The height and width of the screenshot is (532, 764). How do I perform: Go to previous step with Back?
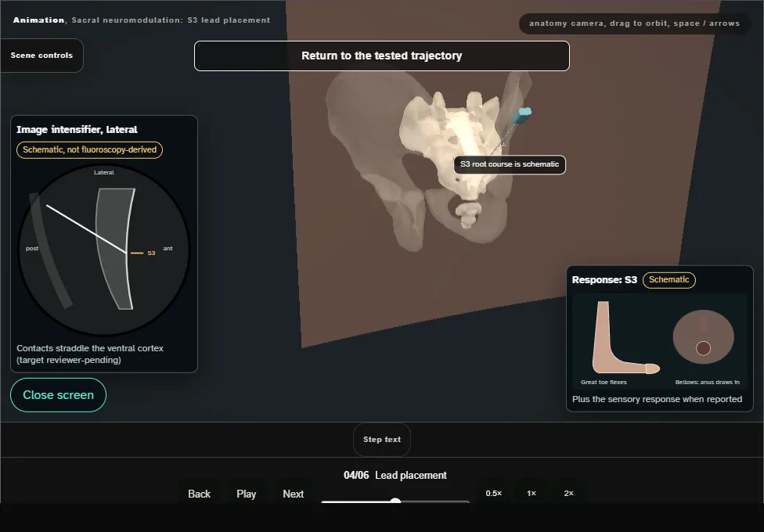(200, 494)
